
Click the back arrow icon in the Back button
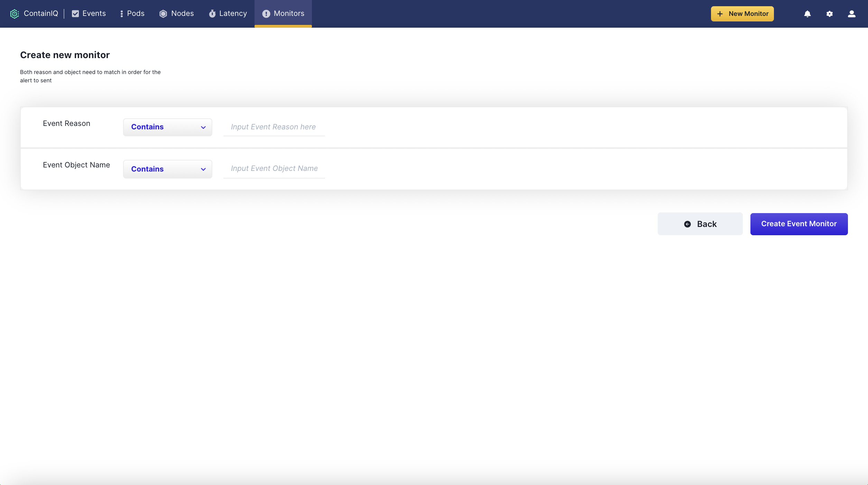pyautogui.click(x=687, y=224)
